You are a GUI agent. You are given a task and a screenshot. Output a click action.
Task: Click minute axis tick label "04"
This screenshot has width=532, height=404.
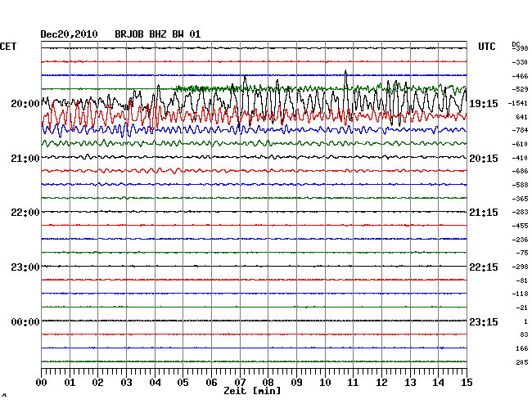[x=155, y=383]
